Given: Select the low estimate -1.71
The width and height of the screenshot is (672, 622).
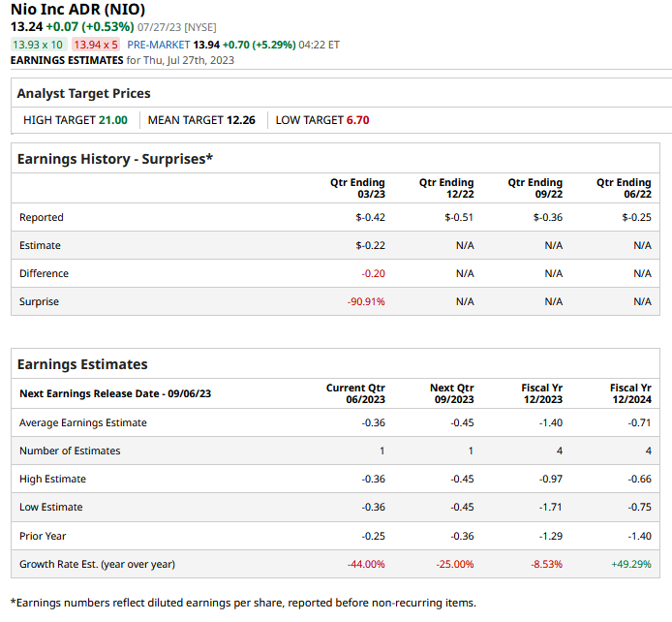Looking at the screenshot, I should [551, 507].
